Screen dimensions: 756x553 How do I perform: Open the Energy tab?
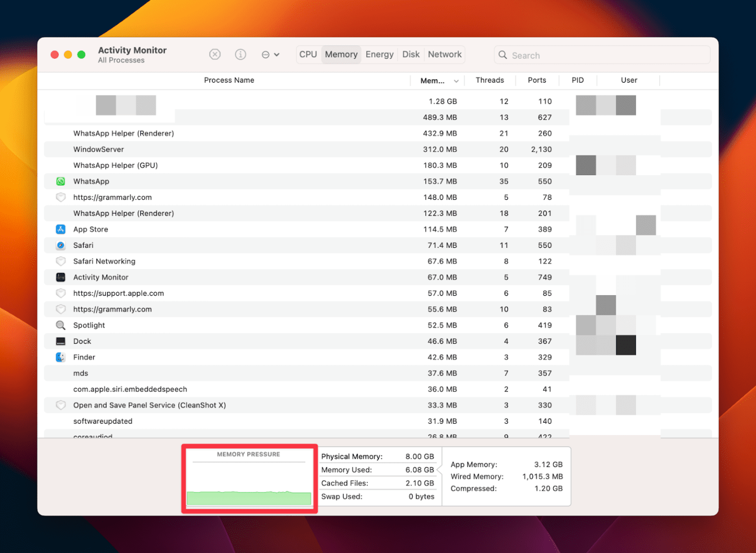coord(379,54)
